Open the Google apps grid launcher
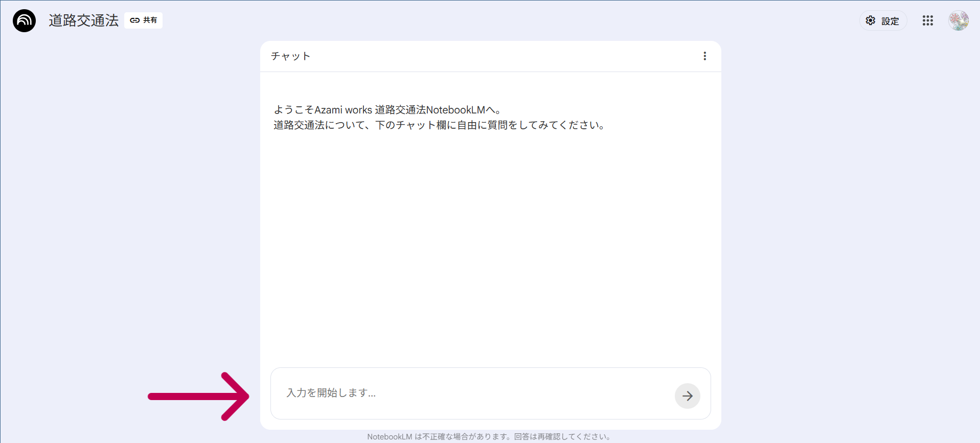Screen dimensions: 980x443 (x=927, y=20)
